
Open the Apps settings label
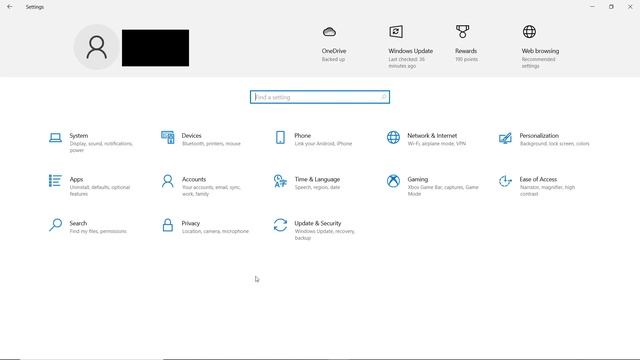tap(76, 179)
